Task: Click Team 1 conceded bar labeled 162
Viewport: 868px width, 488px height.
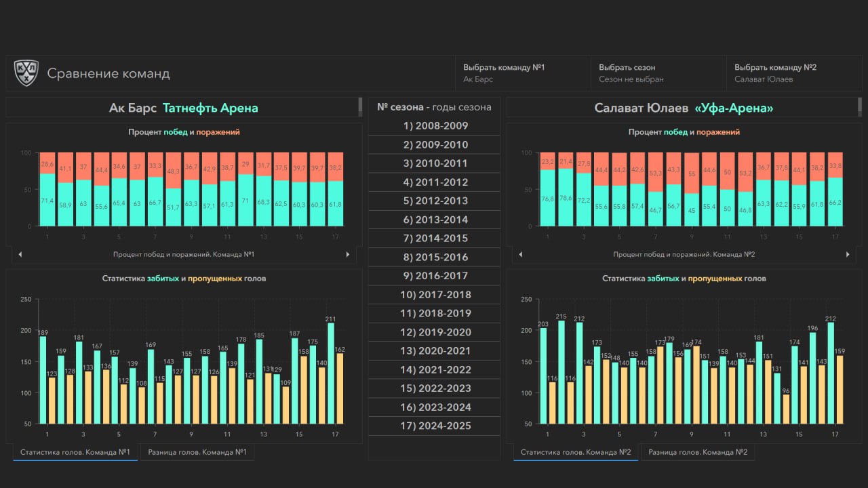Action: pyautogui.click(x=340, y=389)
